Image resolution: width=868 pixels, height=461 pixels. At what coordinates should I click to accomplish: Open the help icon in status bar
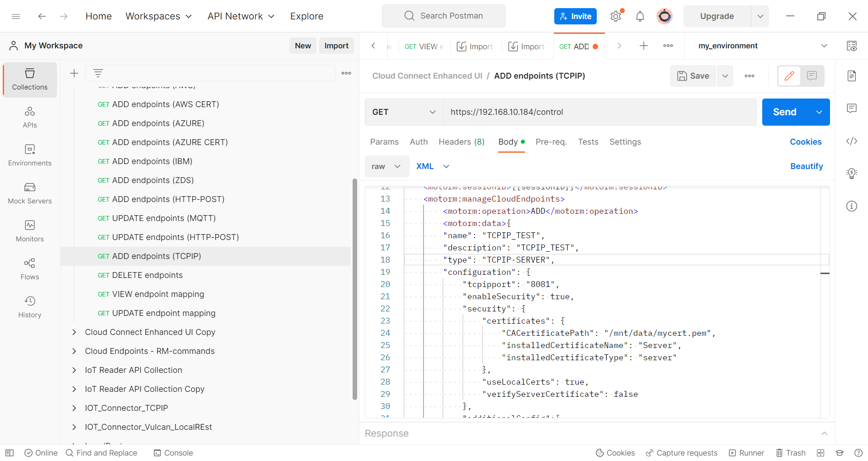pyautogui.click(x=859, y=453)
